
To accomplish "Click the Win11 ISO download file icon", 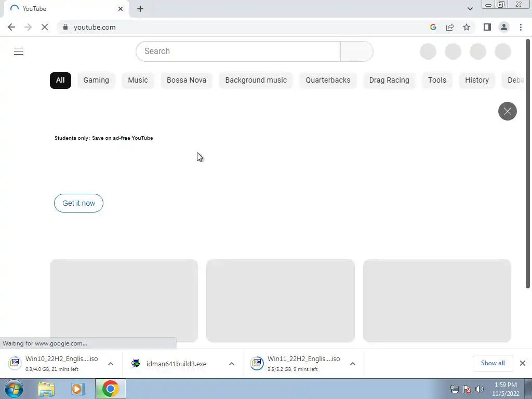I will (x=257, y=363).
